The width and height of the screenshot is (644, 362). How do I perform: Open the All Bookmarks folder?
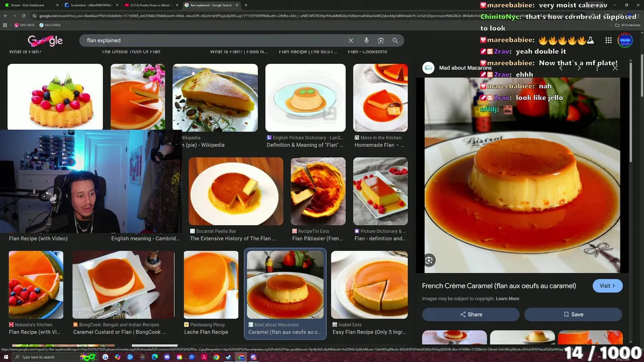tap(628, 25)
